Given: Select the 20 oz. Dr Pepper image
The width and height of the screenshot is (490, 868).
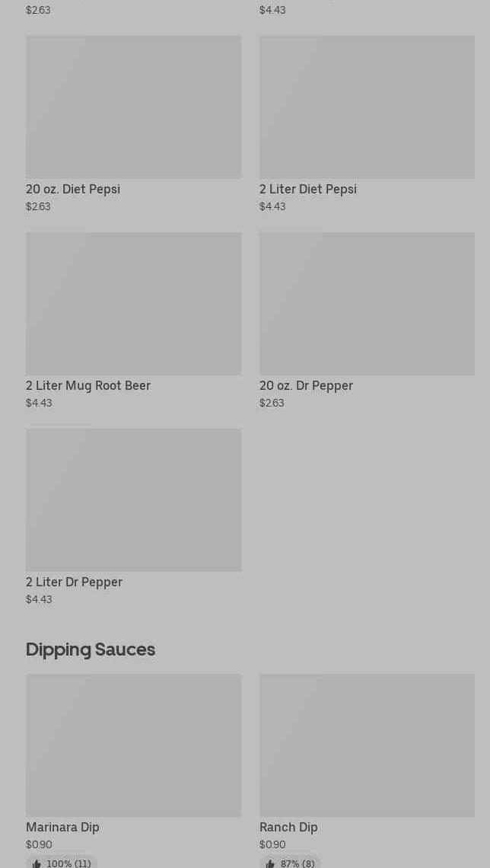Looking at the screenshot, I should pos(367,303).
